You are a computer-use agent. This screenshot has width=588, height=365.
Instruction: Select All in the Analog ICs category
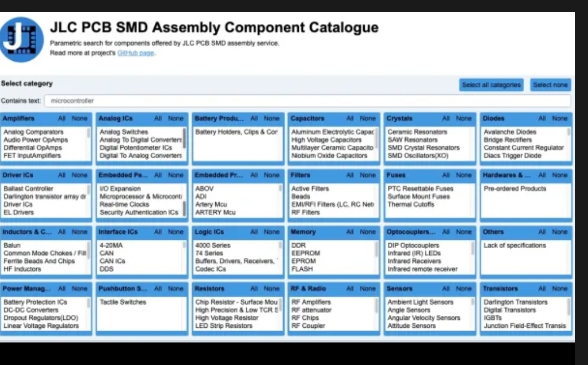[158, 118]
